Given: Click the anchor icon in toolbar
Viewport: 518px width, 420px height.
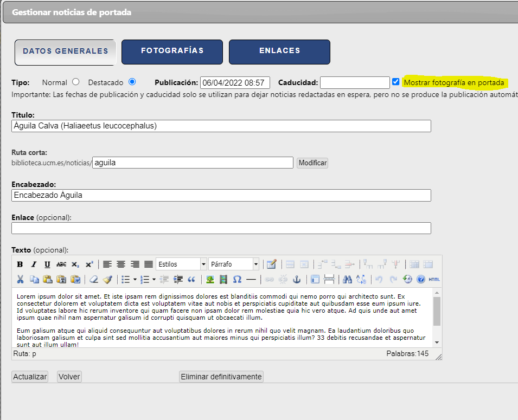Looking at the screenshot, I should 297,280.
